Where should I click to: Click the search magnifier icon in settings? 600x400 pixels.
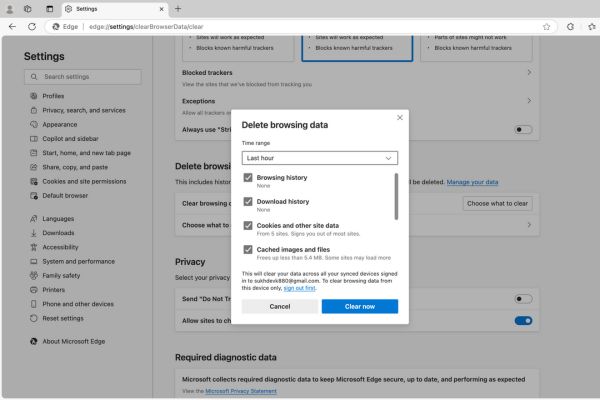tap(34, 77)
